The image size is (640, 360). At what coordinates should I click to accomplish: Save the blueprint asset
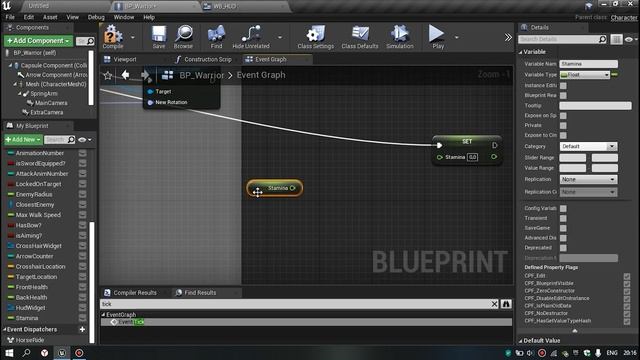pyautogui.click(x=159, y=37)
